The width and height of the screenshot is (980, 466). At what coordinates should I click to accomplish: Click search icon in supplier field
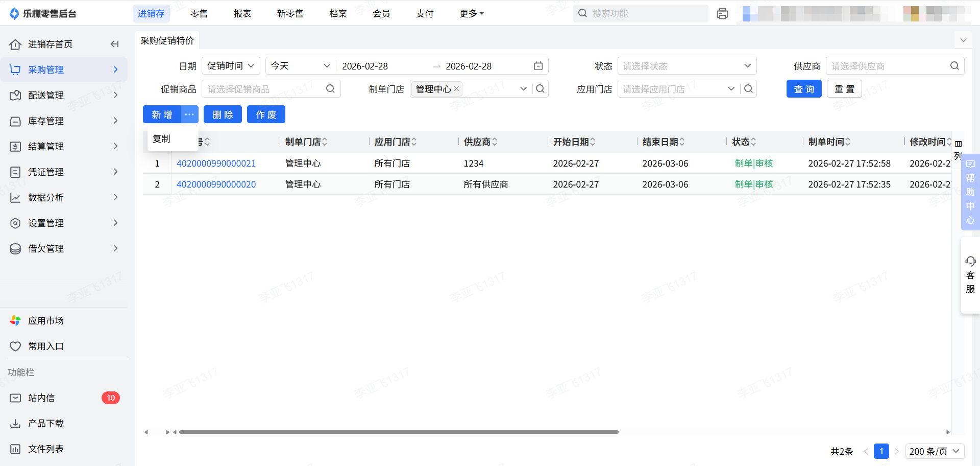tap(954, 66)
